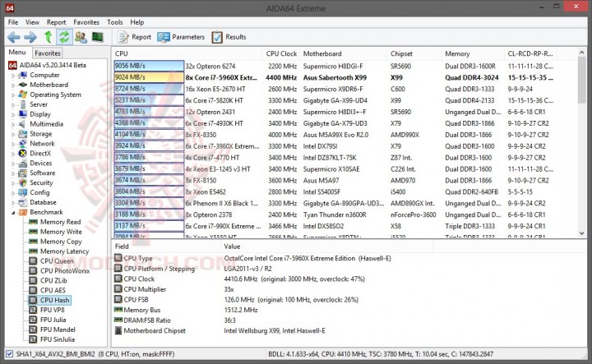The height and width of the screenshot is (364, 592).
Task: Expand the Storage tree node
Action: (13, 134)
